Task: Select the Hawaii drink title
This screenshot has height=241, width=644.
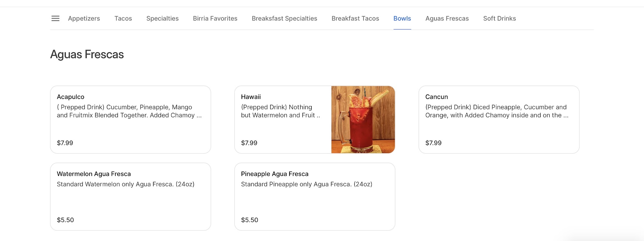Action: tap(251, 97)
